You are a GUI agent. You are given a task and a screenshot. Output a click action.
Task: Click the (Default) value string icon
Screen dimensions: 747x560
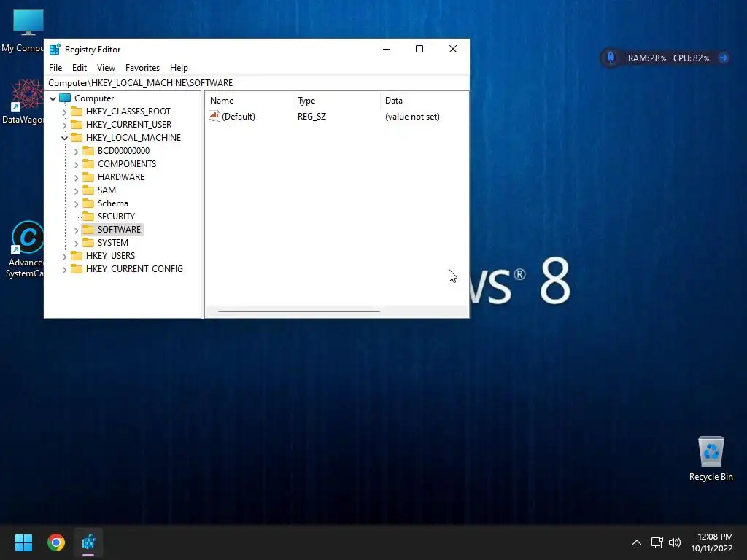click(x=214, y=116)
